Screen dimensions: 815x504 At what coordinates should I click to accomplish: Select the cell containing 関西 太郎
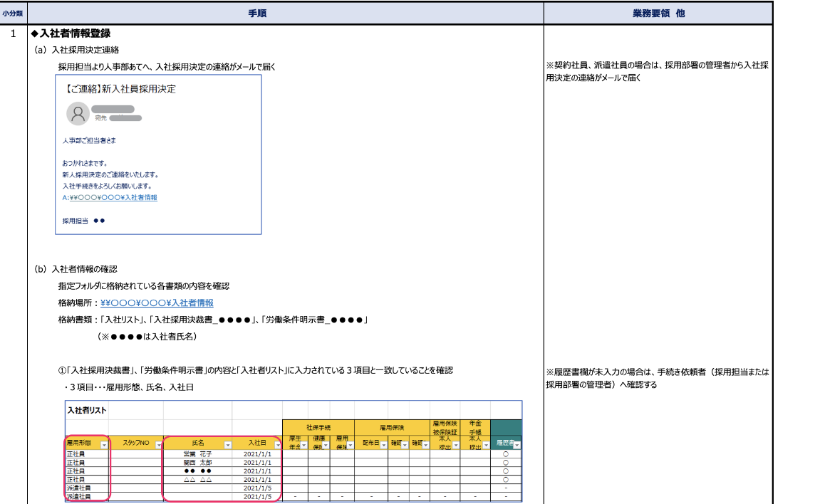pyautogui.click(x=197, y=462)
